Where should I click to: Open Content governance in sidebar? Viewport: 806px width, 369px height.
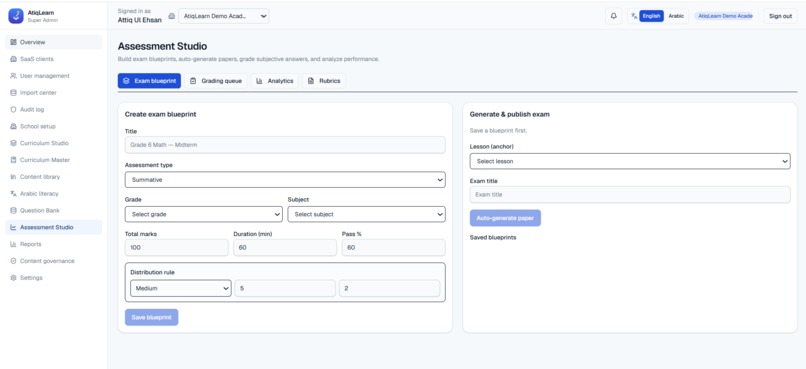coord(53,261)
